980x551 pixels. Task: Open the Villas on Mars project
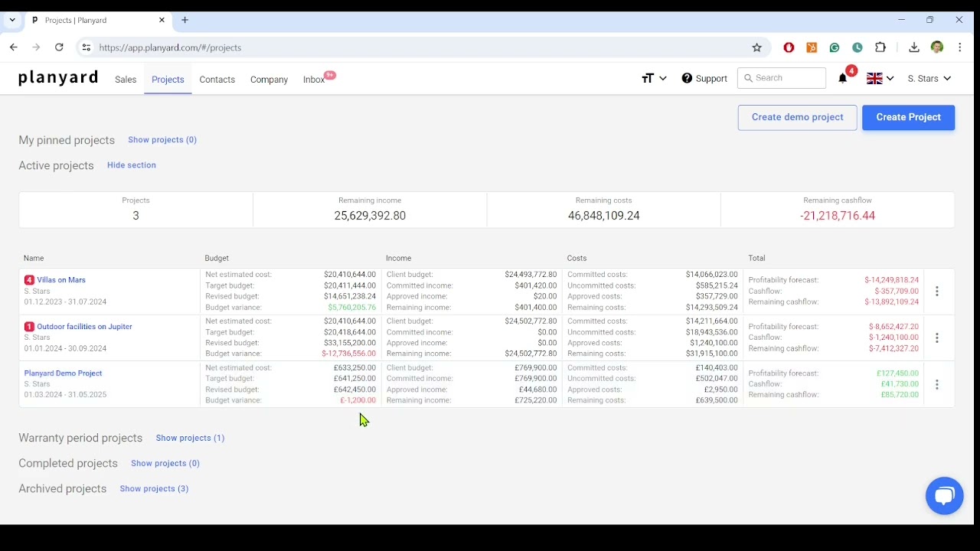coord(61,280)
